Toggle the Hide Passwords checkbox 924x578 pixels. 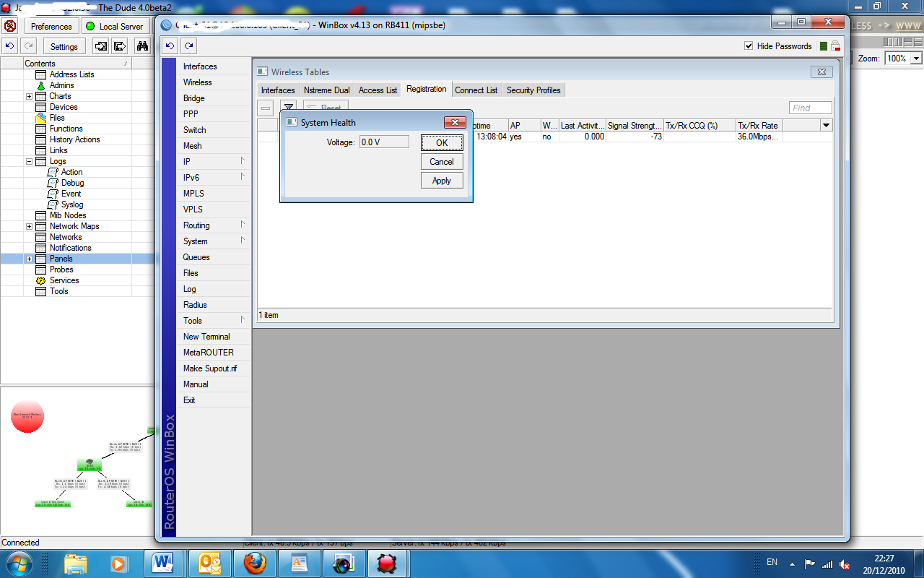[749, 46]
